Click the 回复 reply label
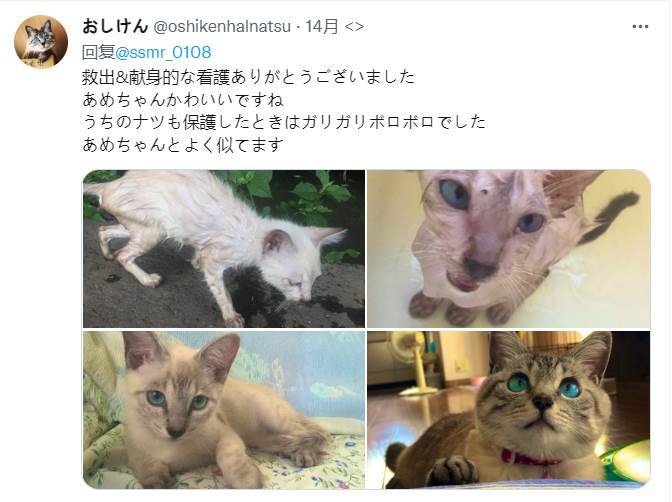The image size is (672, 502). 98,52
